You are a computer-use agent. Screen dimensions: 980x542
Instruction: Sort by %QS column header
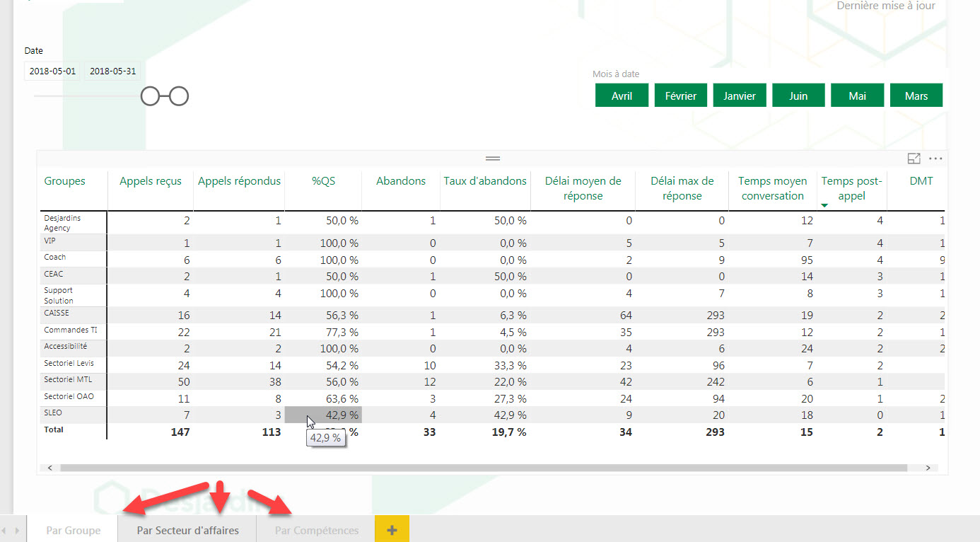pyautogui.click(x=324, y=181)
